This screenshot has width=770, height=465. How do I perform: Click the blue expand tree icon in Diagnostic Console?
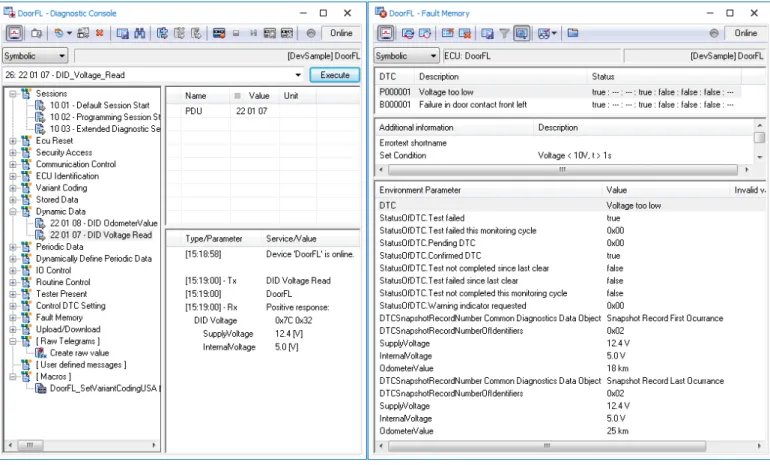pos(163,33)
